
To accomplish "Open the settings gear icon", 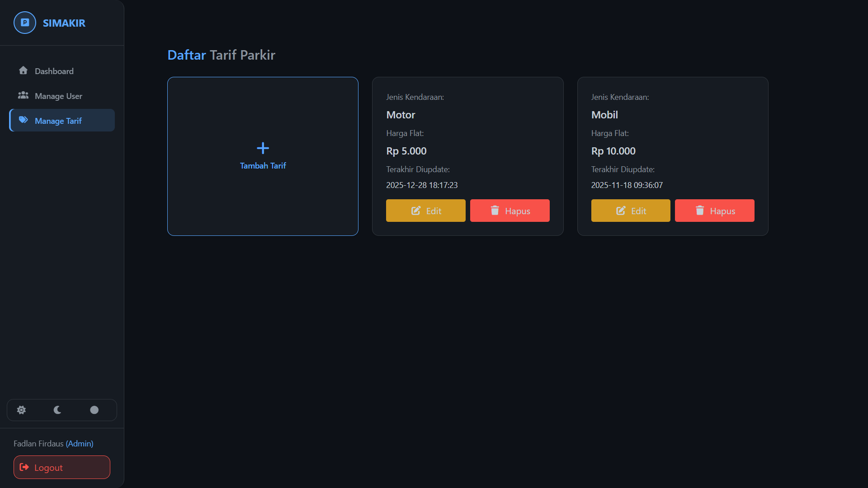I will point(21,410).
